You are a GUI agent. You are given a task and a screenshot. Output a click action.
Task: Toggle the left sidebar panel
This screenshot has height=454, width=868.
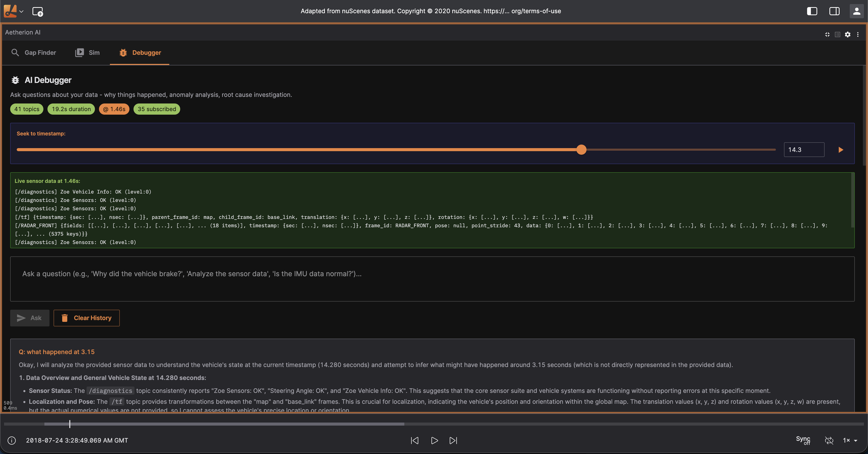click(812, 11)
